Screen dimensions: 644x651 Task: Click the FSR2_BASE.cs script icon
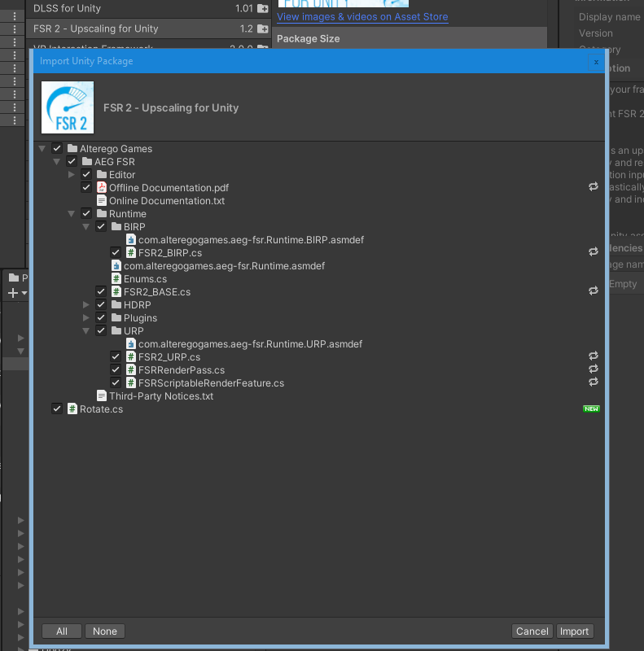(x=116, y=291)
